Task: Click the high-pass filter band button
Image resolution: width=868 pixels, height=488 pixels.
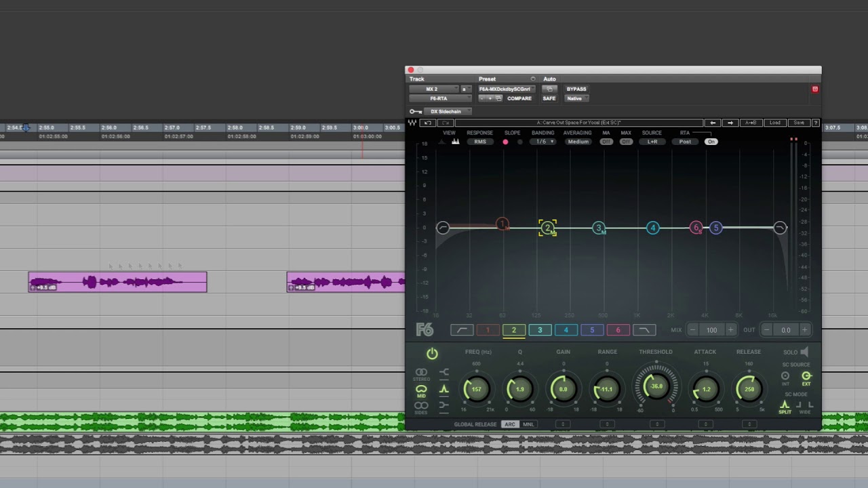Action: (x=462, y=330)
